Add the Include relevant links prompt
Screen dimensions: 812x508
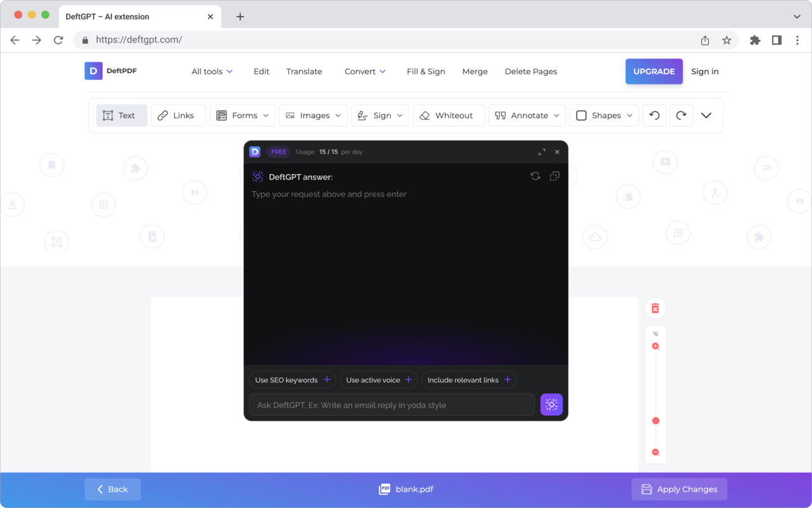(469, 380)
